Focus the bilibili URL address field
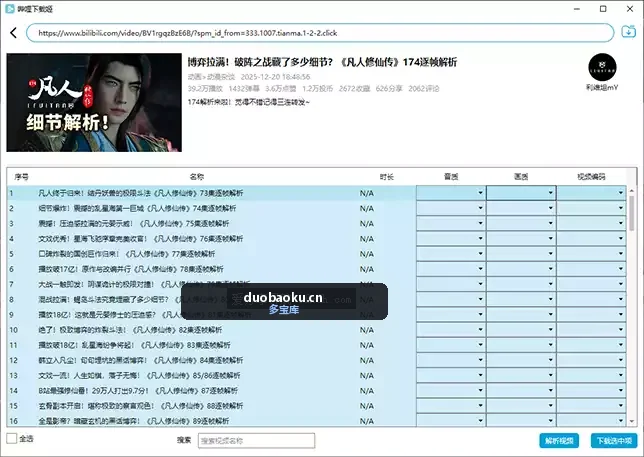Viewport: 644px width, 457px height. [320, 33]
